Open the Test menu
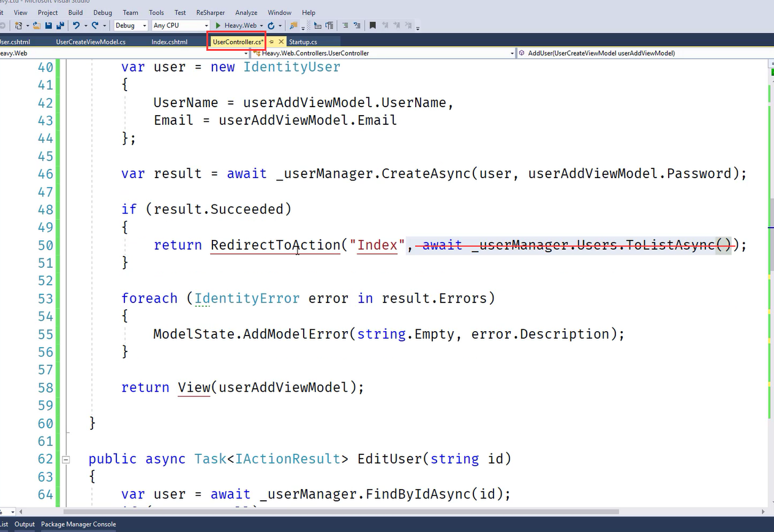774x532 pixels. point(180,12)
